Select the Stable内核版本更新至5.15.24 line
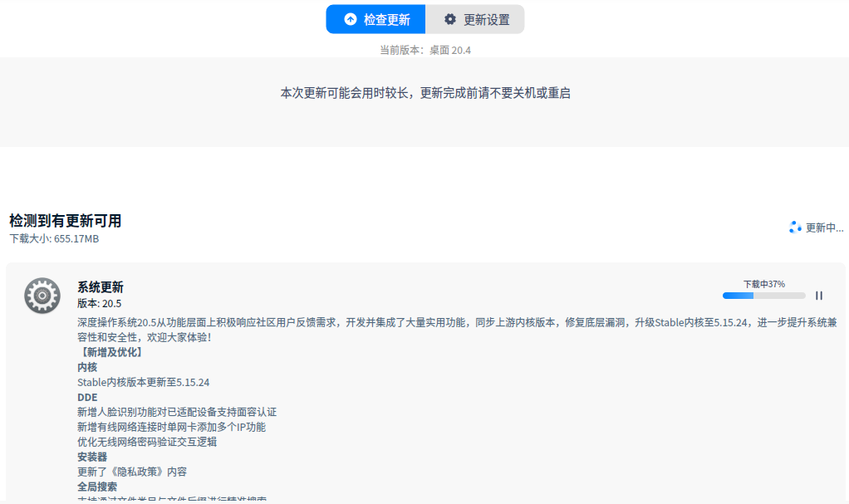Image resolution: width=849 pixels, height=504 pixels. [x=141, y=382]
